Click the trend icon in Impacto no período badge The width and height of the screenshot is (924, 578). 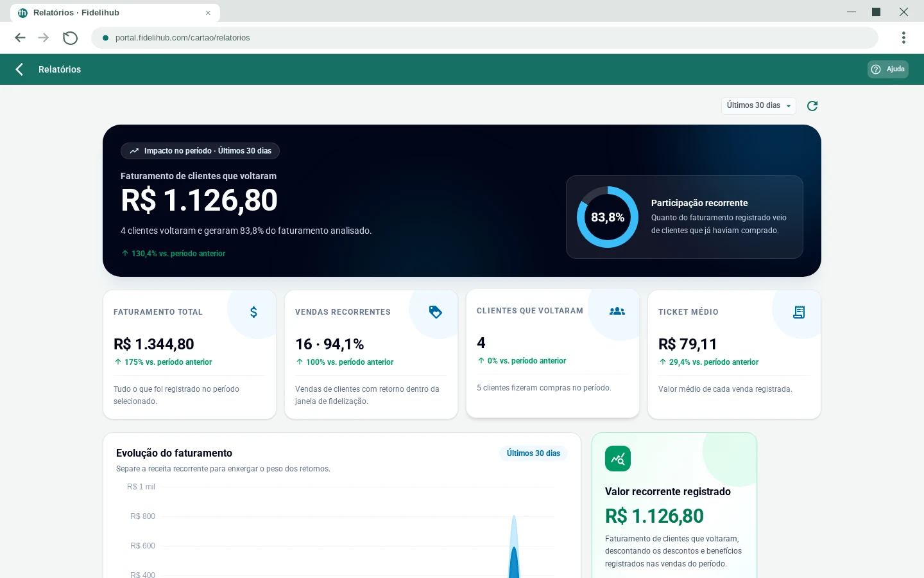134,151
